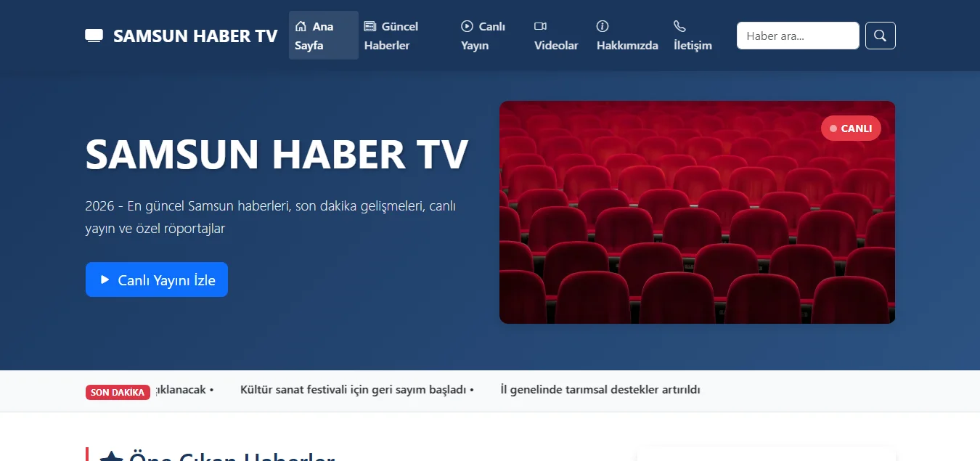This screenshot has width=980, height=461.
Task: Click the TV logo next to SAMSUN HABER TV
Action: (94, 34)
